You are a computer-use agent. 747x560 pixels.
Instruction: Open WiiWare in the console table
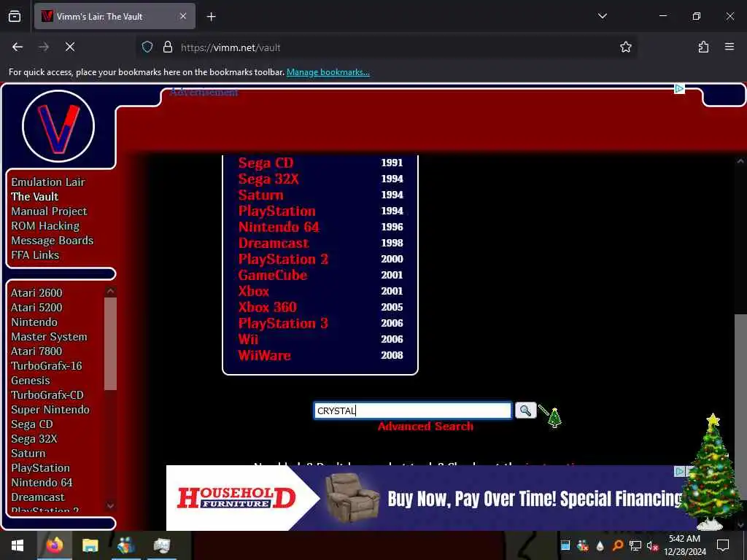[x=264, y=355]
